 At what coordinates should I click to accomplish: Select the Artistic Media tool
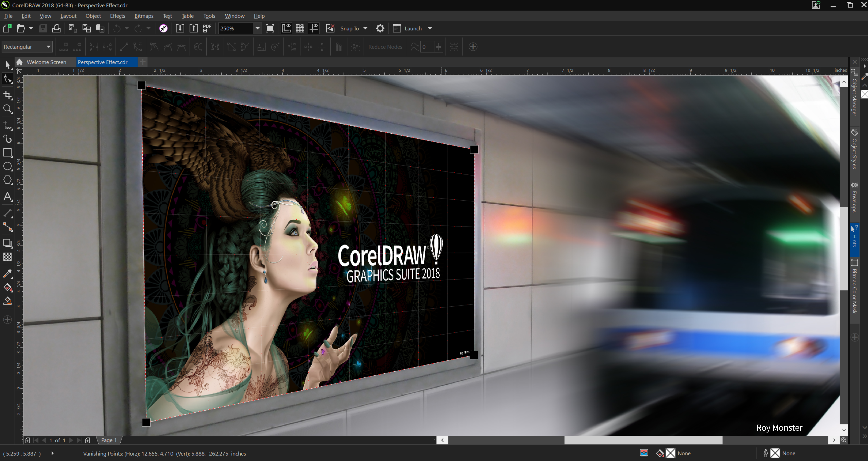point(7,139)
